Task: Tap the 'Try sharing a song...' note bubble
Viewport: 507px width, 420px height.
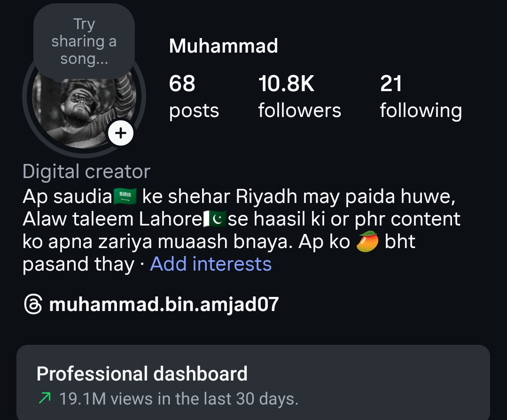Action: [x=84, y=41]
